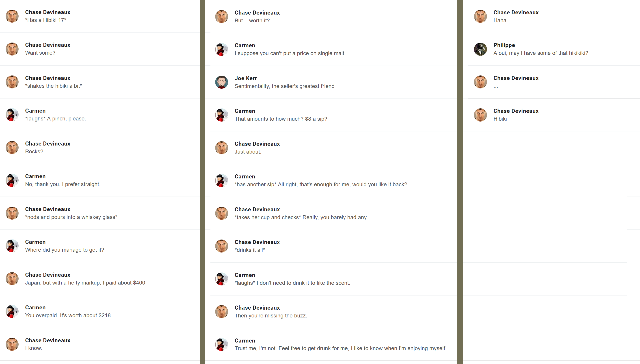The width and height of the screenshot is (640, 364).
Task: Click Chase's avatar beside the "Hibiki" message
Action: 480,115
